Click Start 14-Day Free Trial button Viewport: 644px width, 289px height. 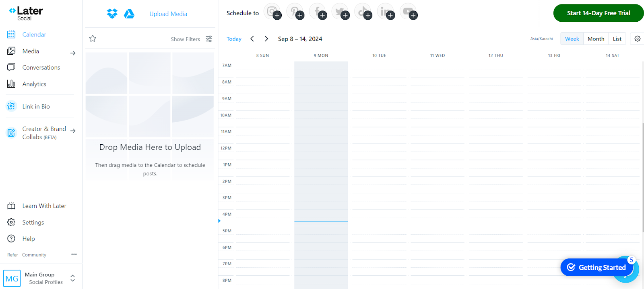[598, 13]
